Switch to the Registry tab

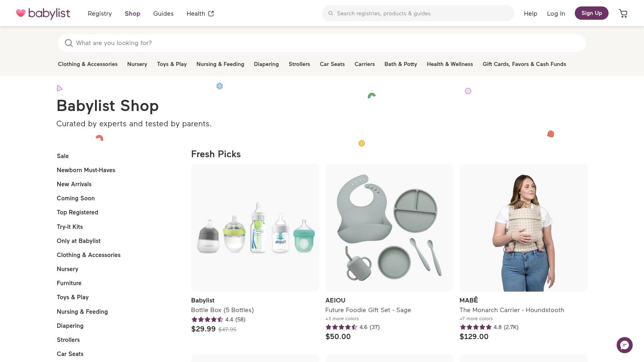click(x=99, y=13)
